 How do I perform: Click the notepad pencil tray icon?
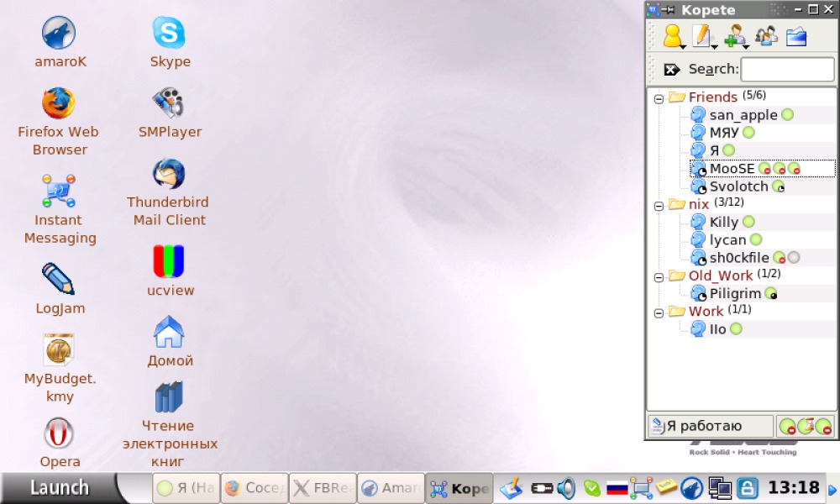pos(511,488)
